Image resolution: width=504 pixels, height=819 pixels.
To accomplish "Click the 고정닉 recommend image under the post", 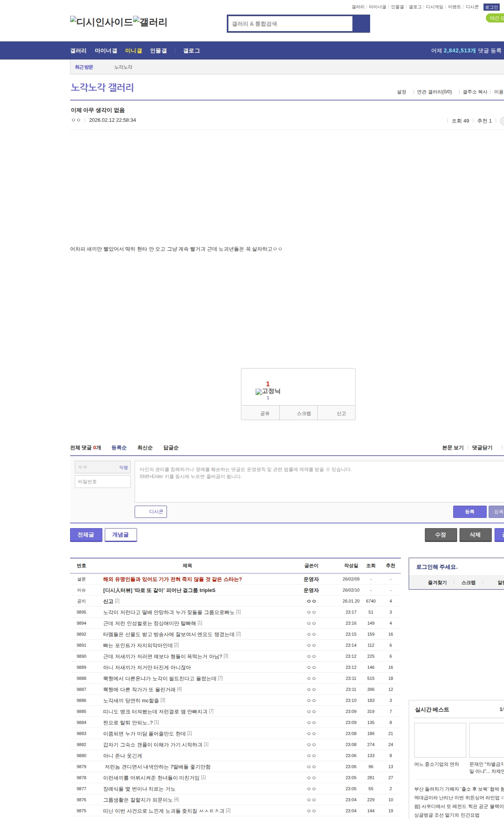I will (268, 391).
